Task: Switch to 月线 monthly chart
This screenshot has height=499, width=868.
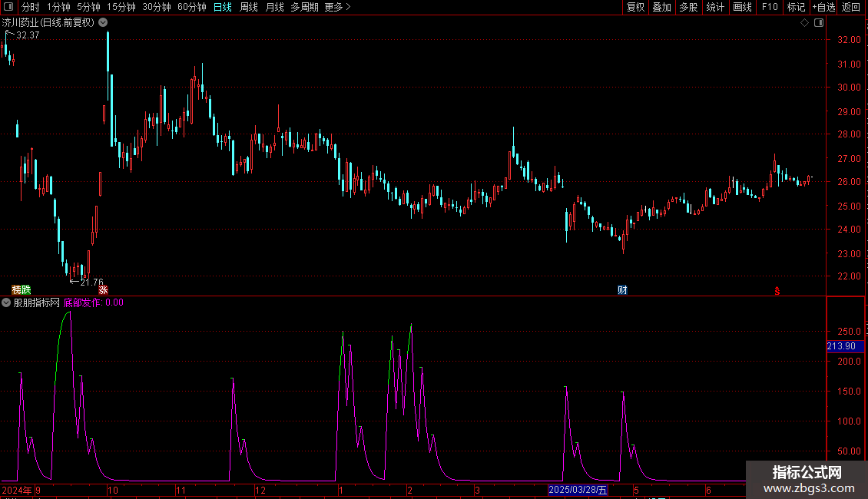Action: 274,7
